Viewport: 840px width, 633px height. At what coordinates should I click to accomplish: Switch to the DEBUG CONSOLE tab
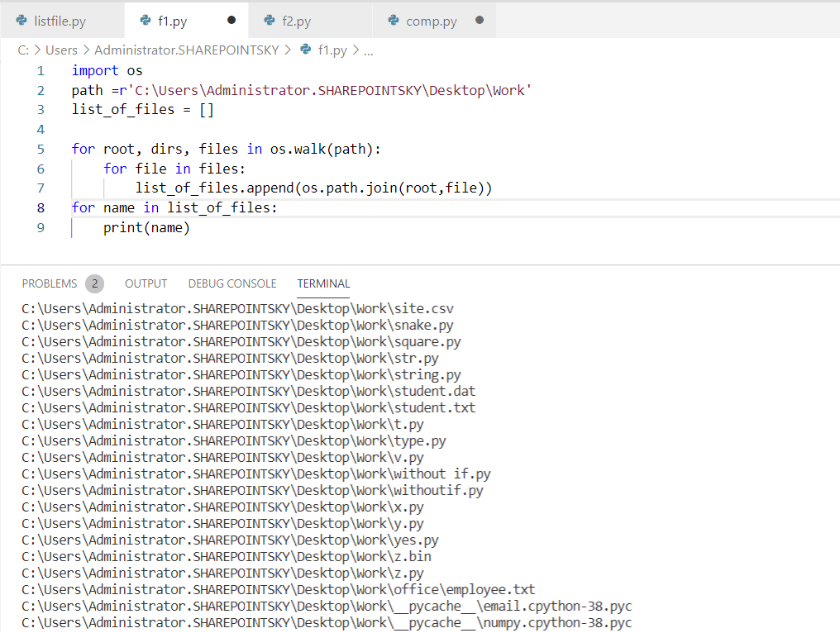point(232,283)
